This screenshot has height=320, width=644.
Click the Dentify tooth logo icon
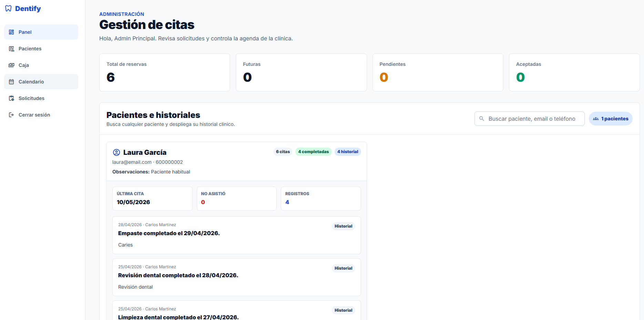click(8, 9)
